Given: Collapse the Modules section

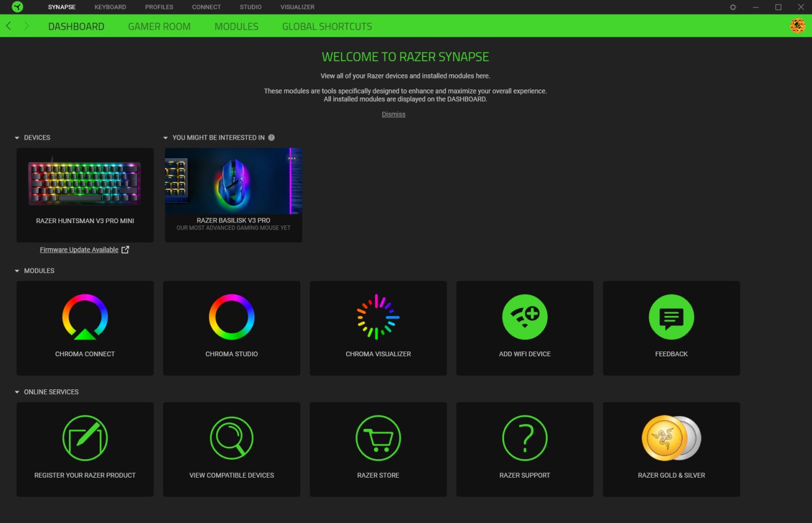Looking at the screenshot, I should pos(17,271).
